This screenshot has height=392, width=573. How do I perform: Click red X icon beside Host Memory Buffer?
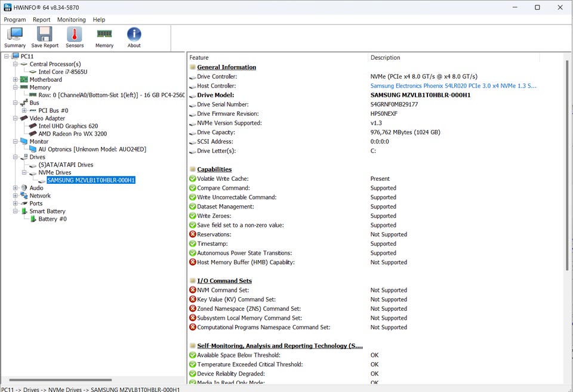pos(193,262)
